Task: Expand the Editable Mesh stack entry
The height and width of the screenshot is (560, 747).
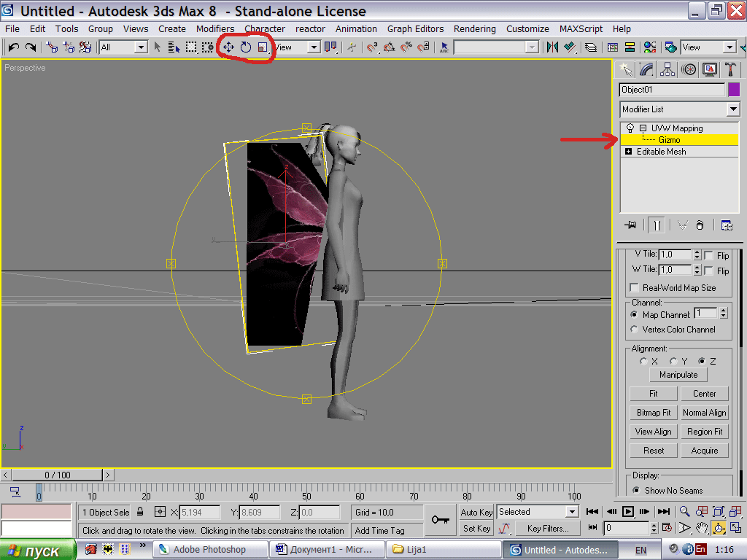Action: click(628, 152)
